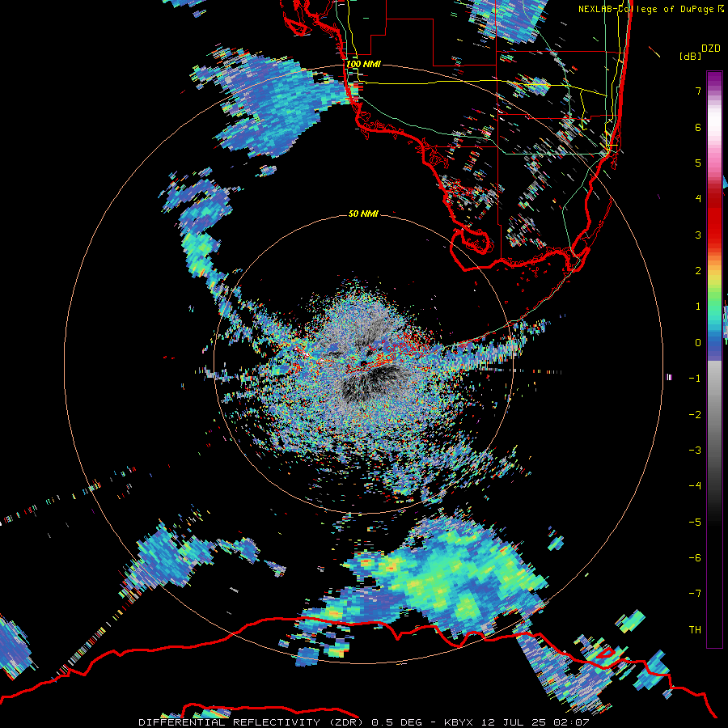Click the 50 NMI range ring label

point(363,214)
